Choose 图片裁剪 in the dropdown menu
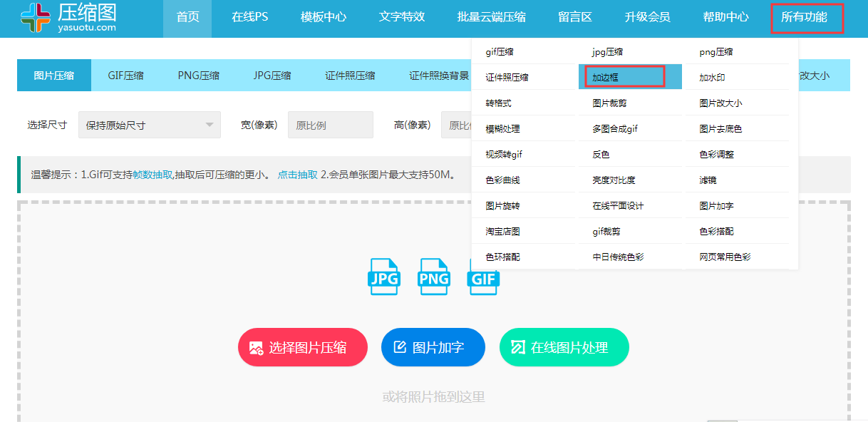 pos(610,103)
